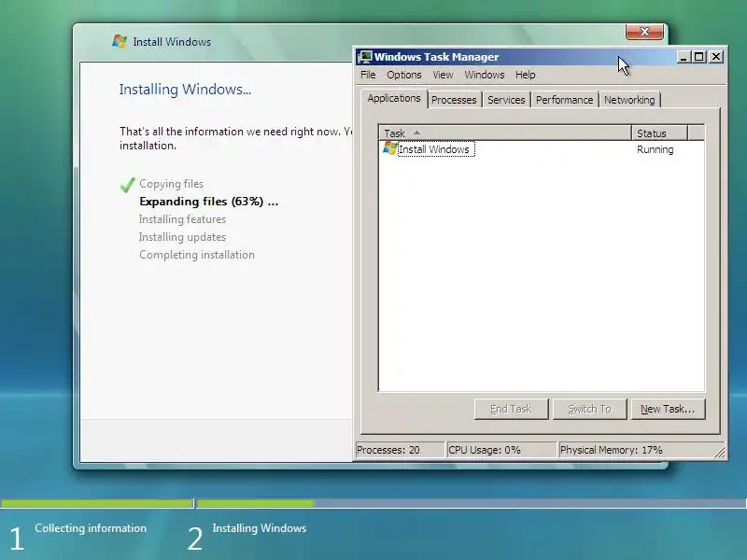Open the File menu in Task Manager
Image resolution: width=747 pixels, height=560 pixels.
368,75
